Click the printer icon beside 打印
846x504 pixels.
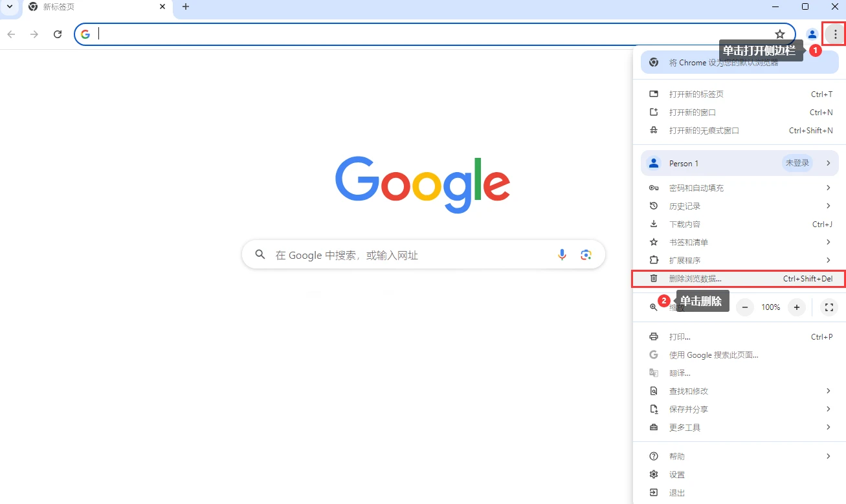pyautogui.click(x=654, y=336)
